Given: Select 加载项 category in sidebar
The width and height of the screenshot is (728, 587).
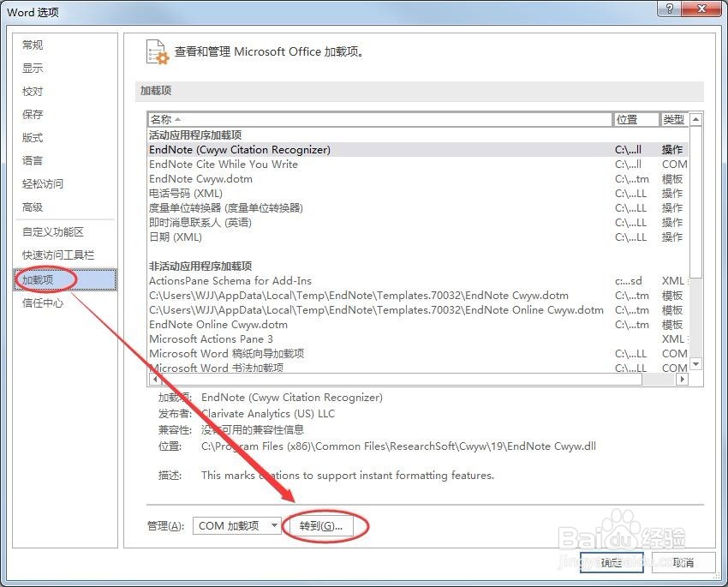Looking at the screenshot, I should (x=65, y=279).
